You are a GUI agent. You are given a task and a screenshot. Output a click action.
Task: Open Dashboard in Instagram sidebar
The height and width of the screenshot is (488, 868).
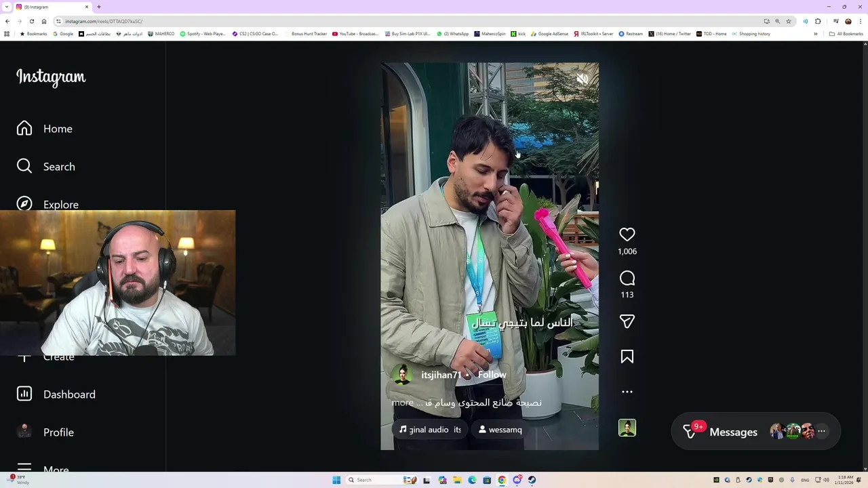coord(56,394)
